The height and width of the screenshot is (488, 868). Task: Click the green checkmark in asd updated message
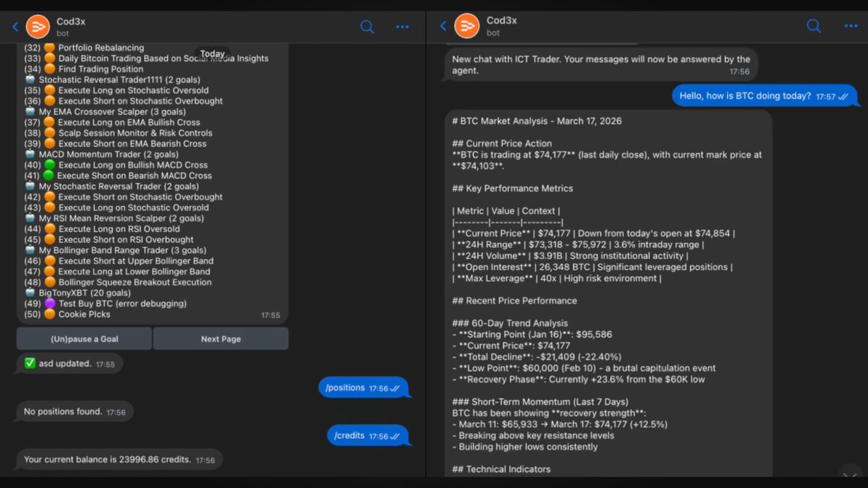pos(30,364)
